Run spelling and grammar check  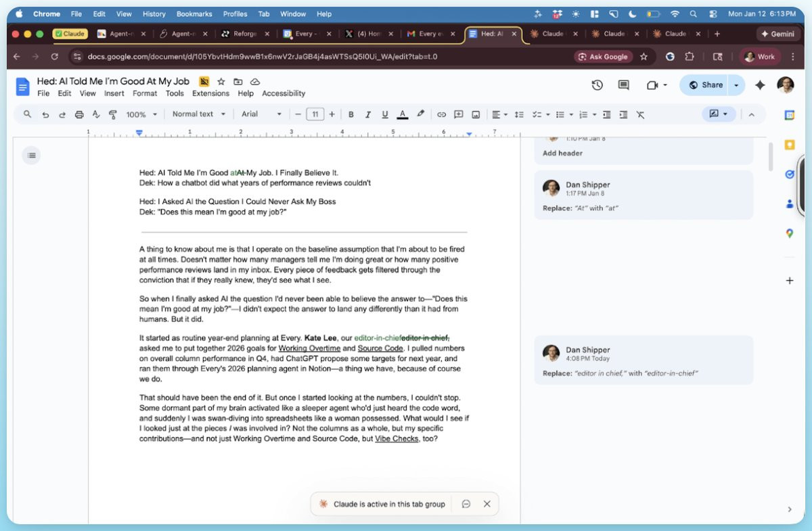click(x=96, y=114)
